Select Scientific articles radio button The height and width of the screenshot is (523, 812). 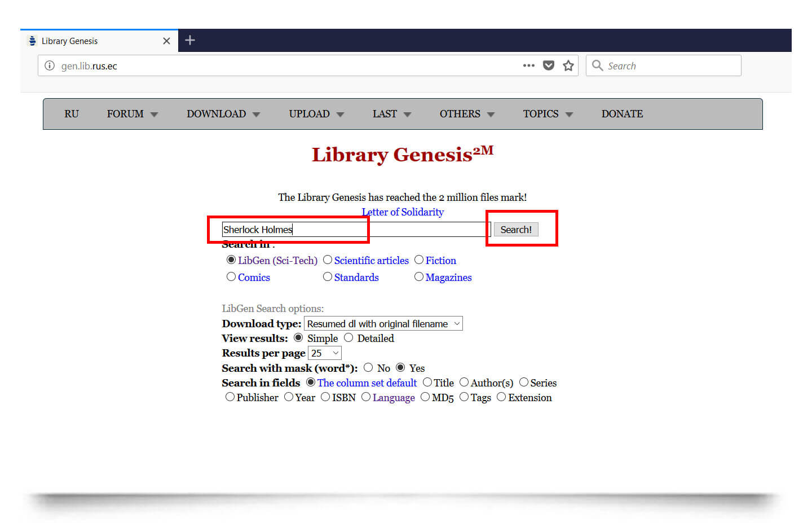[x=328, y=260]
